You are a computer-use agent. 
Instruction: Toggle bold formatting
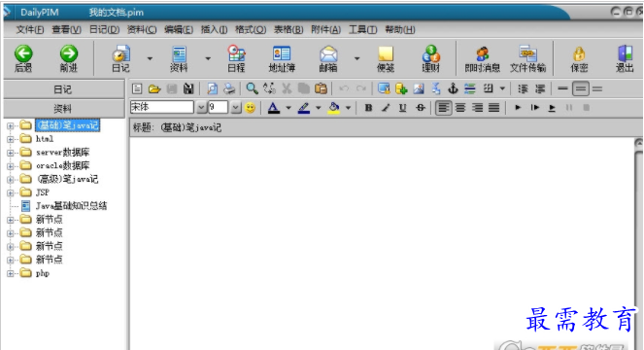368,108
